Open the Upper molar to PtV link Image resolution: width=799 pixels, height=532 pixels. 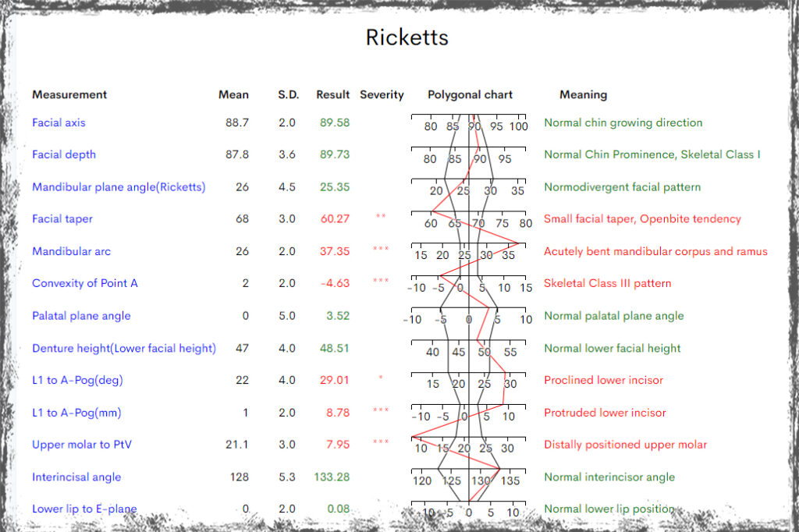(80, 445)
